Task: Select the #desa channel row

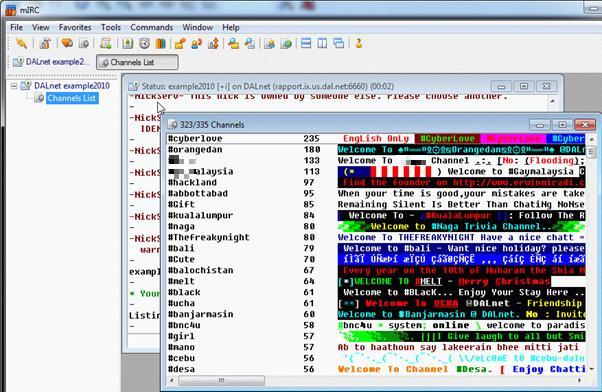Action: click(x=376, y=369)
